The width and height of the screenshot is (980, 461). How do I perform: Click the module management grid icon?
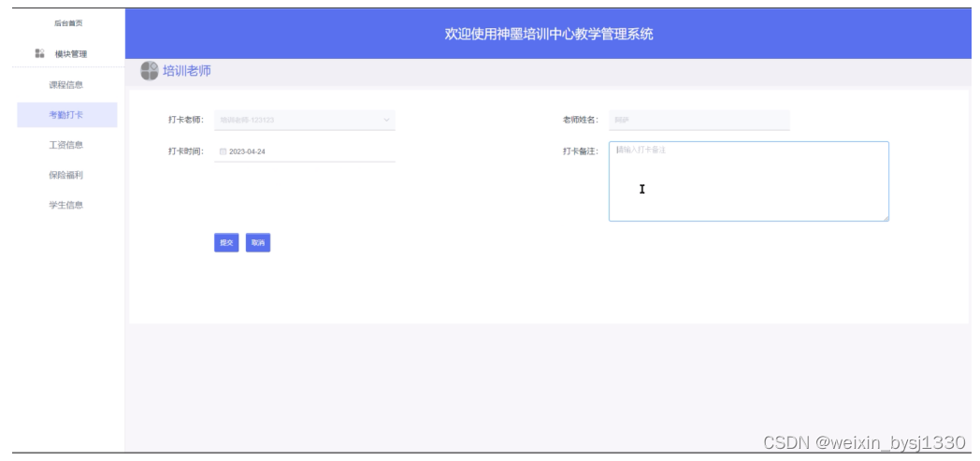coord(39,53)
